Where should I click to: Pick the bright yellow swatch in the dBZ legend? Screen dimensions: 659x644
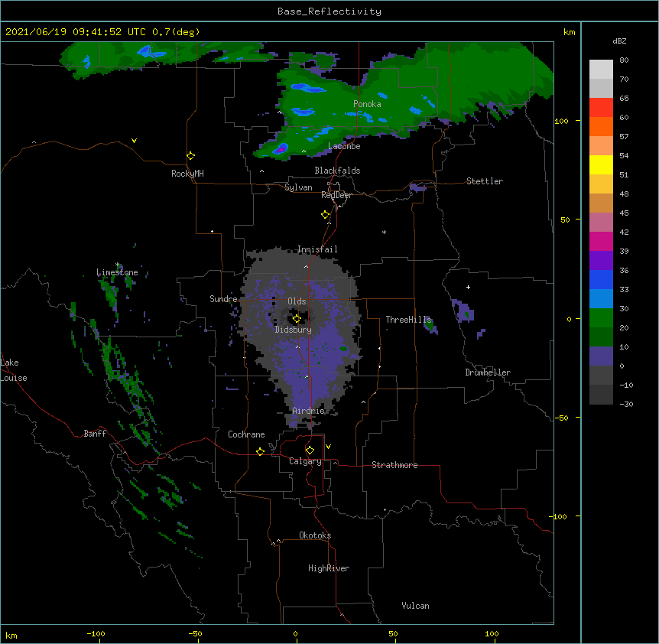click(601, 164)
